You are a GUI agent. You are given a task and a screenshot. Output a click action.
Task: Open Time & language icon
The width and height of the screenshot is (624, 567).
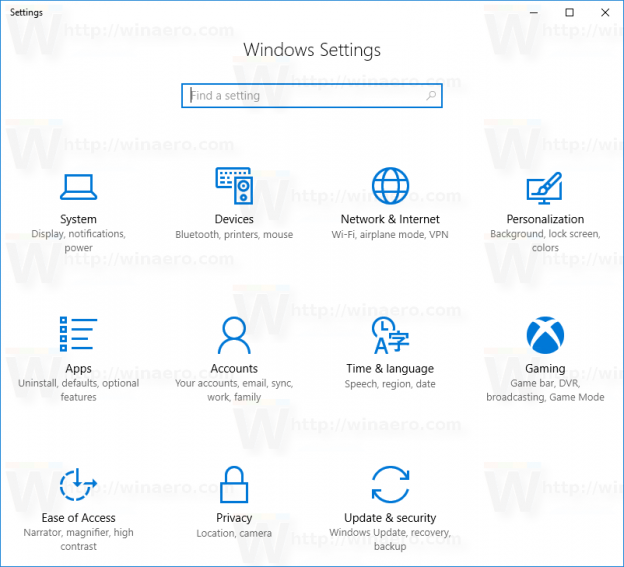click(x=390, y=336)
